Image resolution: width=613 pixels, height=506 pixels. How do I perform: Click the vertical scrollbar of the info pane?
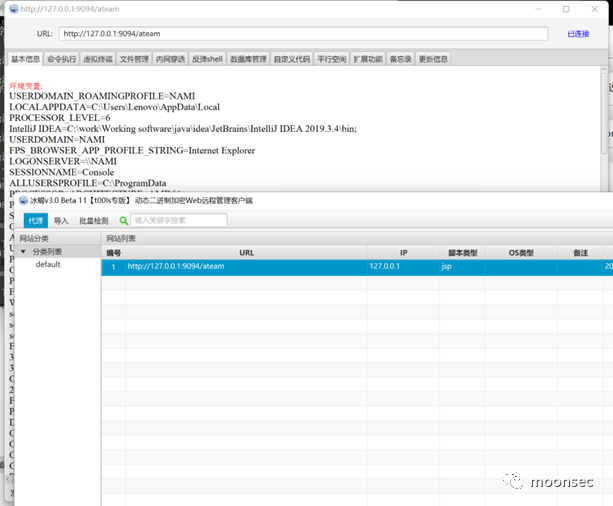click(x=604, y=113)
